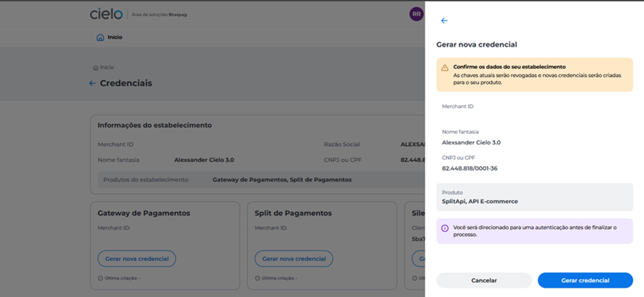Open the RR user avatar
Image resolution: width=644 pixels, height=297 pixels.
[416, 14]
